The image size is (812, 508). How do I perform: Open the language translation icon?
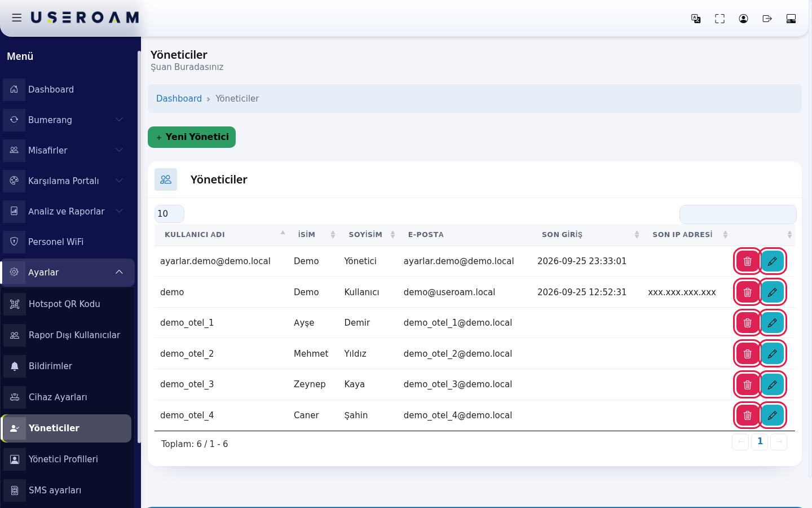click(x=696, y=19)
